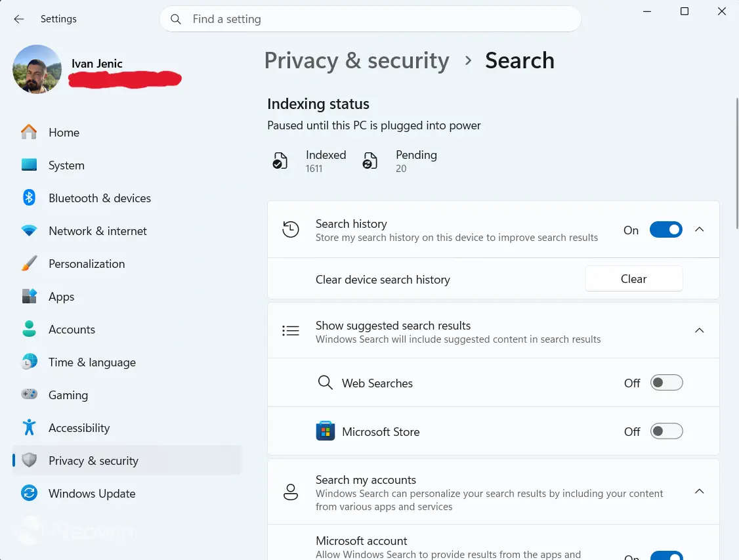Click the Gaming controller icon
Image resolution: width=739 pixels, height=560 pixels.
pos(29,394)
